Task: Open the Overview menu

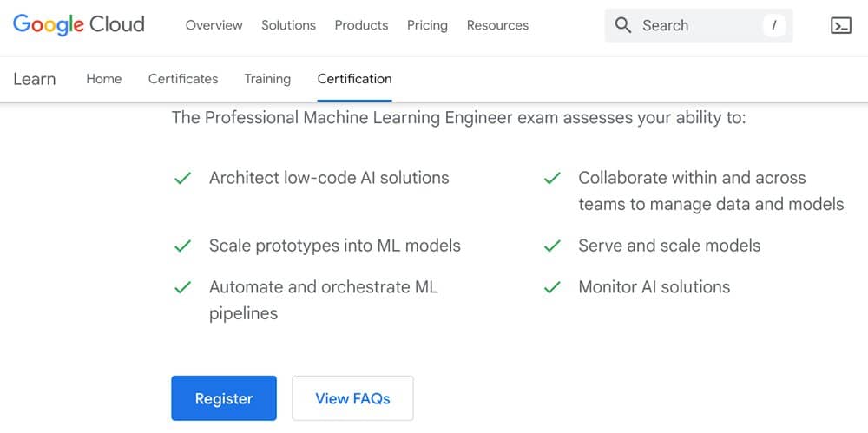Action: [214, 25]
